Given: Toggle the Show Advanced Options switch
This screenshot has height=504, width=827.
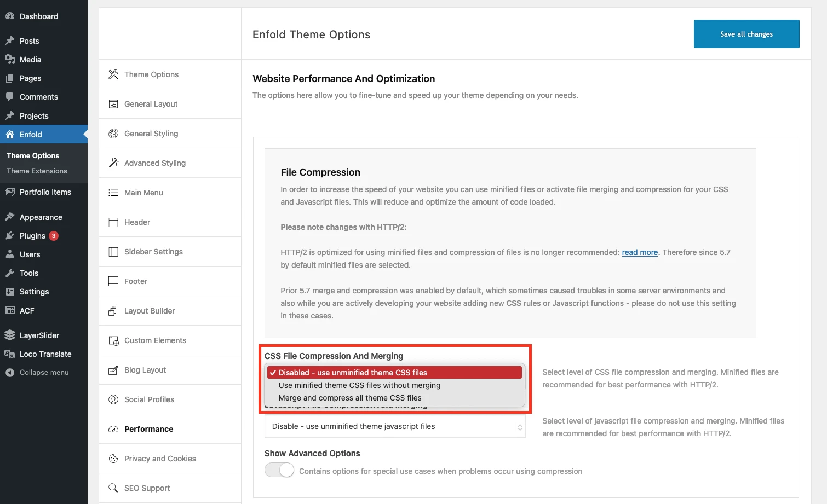Looking at the screenshot, I should [279, 471].
